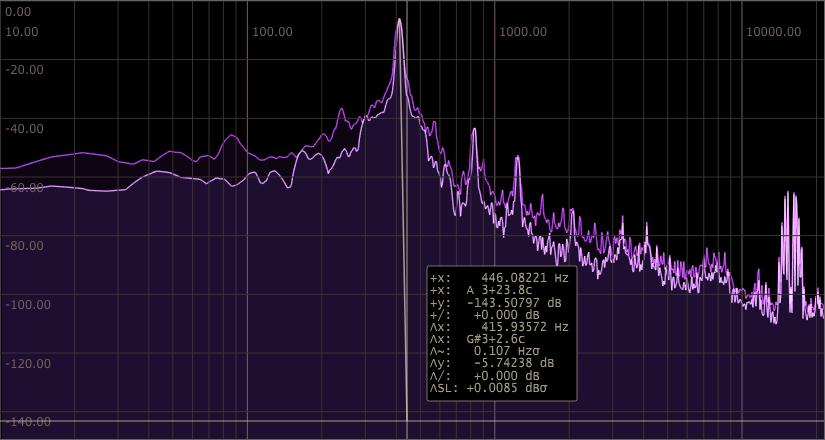The image size is (825, 440).
Task: Click the -143.50797 dB cursor level readout
Action: pyautogui.click(x=514, y=303)
